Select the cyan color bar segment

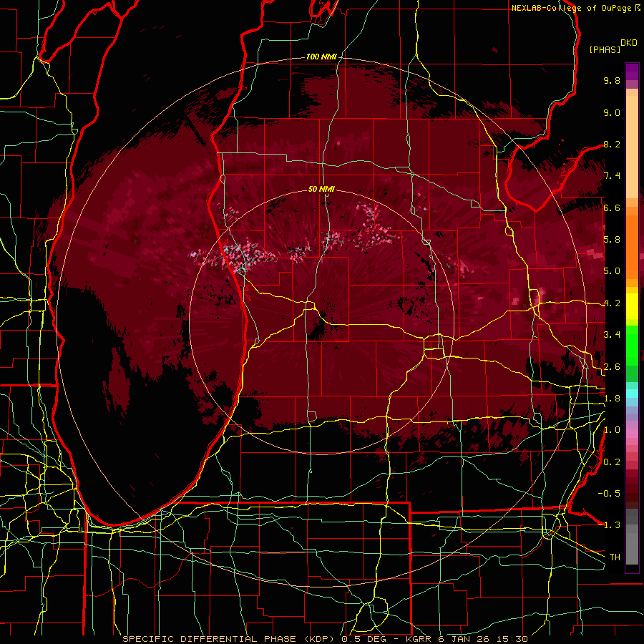point(632,394)
